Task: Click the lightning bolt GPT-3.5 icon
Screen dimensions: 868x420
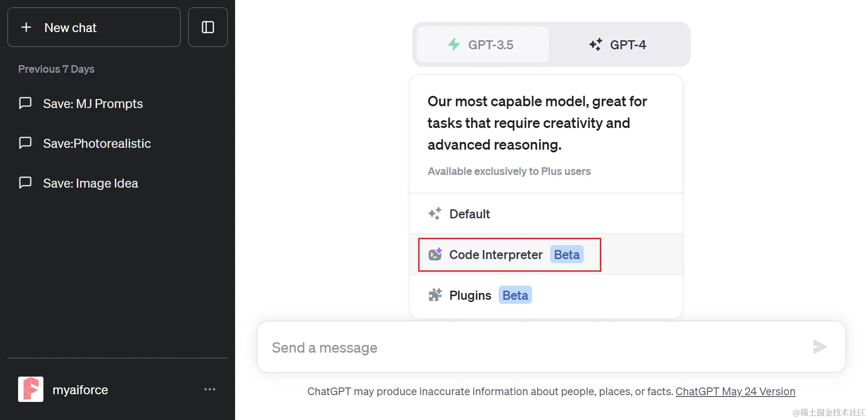Action: point(454,44)
